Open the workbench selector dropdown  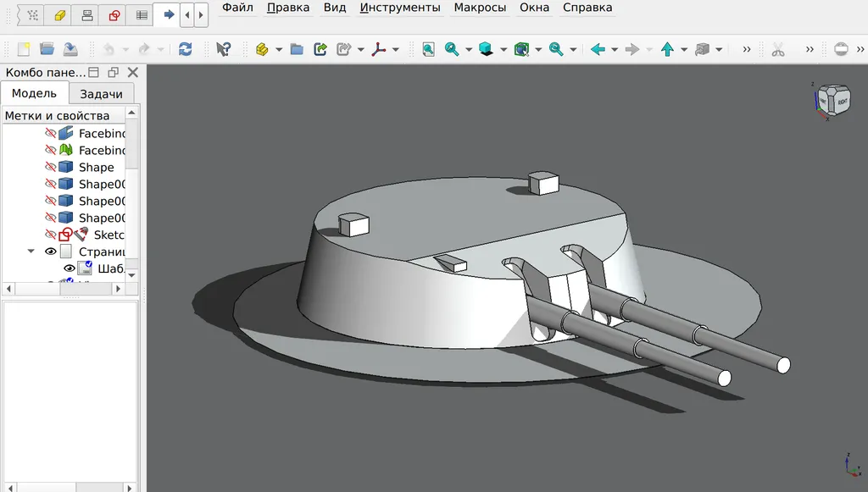click(x=279, y=49)
